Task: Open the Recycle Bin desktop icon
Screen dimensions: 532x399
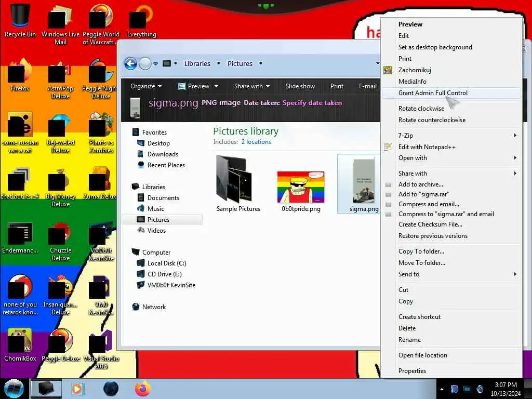Action: pyautogui.click(x=20, y=20)
